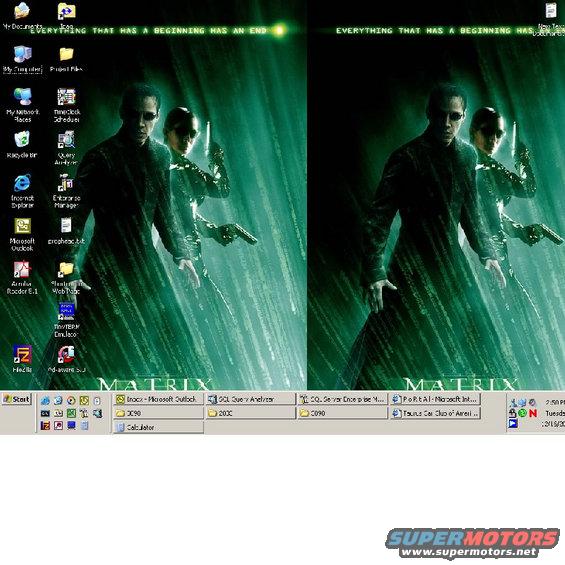Click the green Excel Quick Launch icon
Image resolution: width=565 pixels, height=565 pixels.
[x=71, y=413]
